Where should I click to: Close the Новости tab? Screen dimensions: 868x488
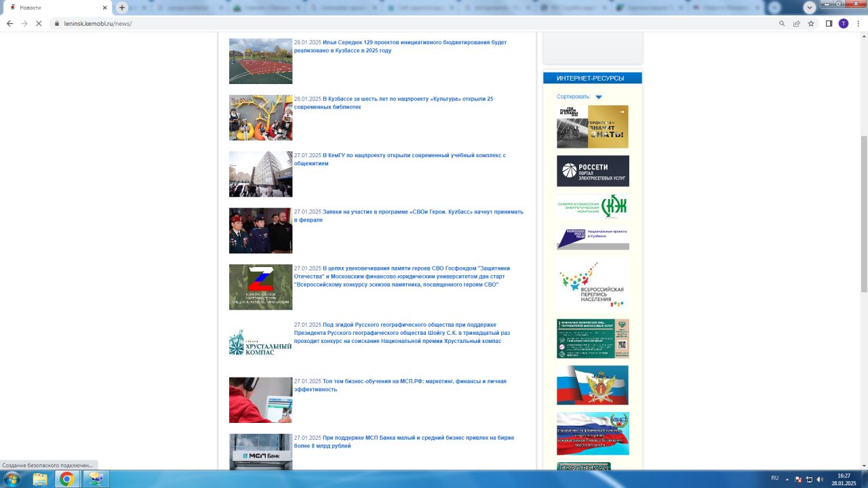(x=104, y=7)
